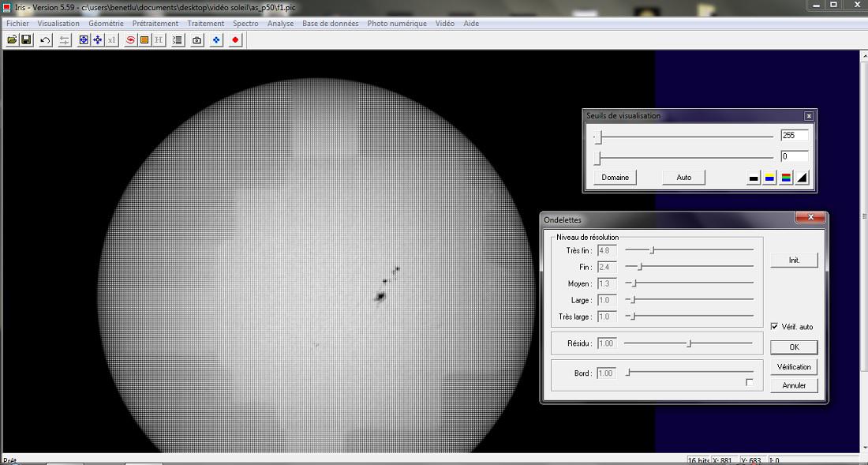Screen dimensions: 868x465
Task: Select rainbow color palette icon
Action: coord(785,178)
